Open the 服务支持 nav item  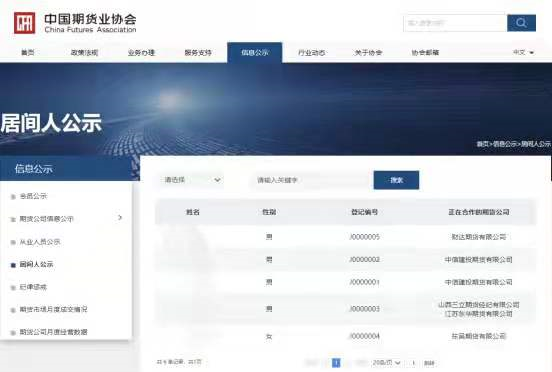pos(198,53)
